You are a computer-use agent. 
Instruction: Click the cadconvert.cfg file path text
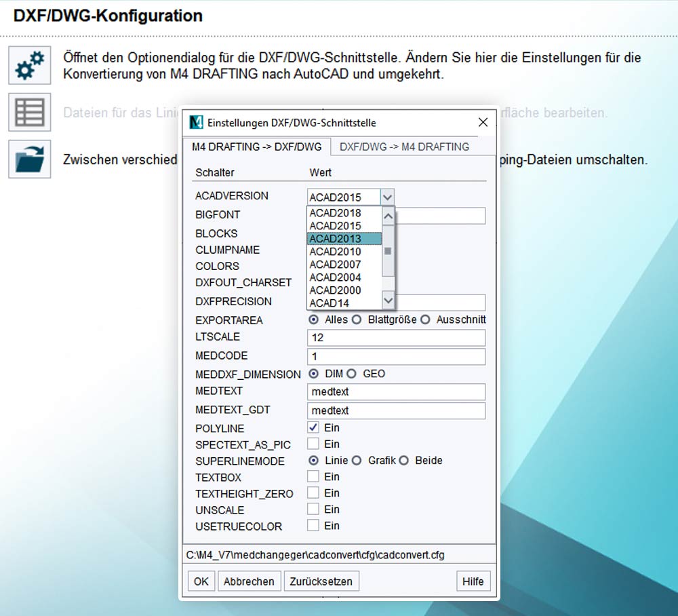[x=315, y=554]
